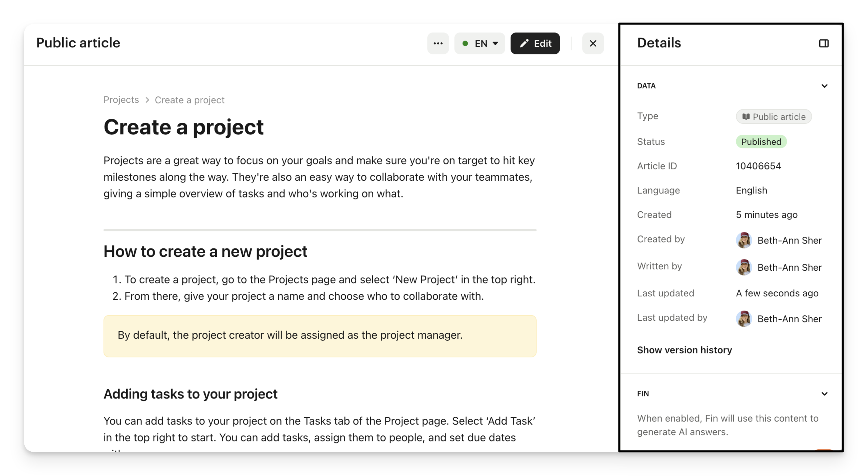This screenshot has height=476, width=868.
Task: Open the EN language dropdown
Action: click(x=480, y=43)
